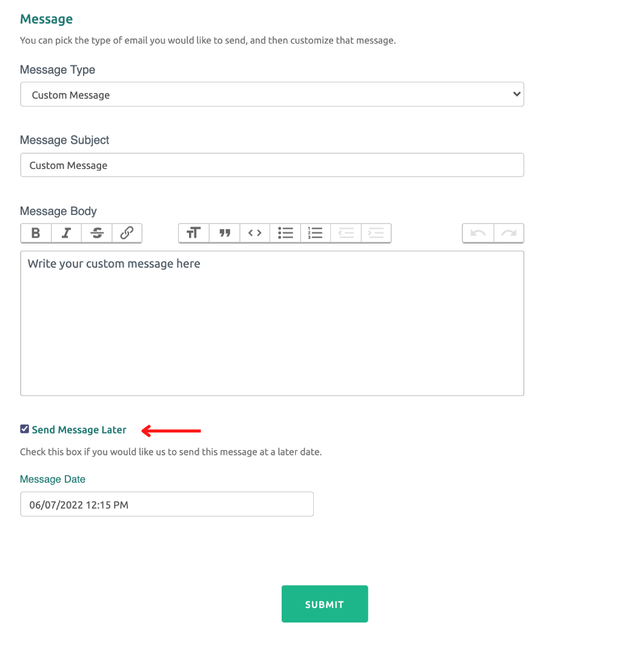
Task: Apply bold formatting in message editor
Action: click(36, 233)
